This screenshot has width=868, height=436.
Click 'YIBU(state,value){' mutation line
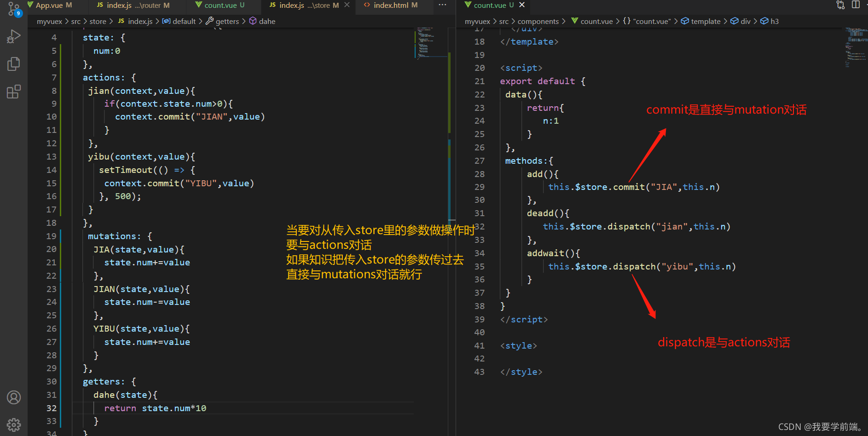[x=142, y=328]
